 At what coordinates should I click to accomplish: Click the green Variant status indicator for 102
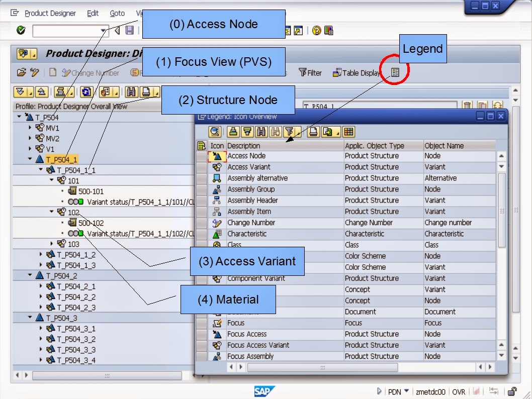click(80, 233)
